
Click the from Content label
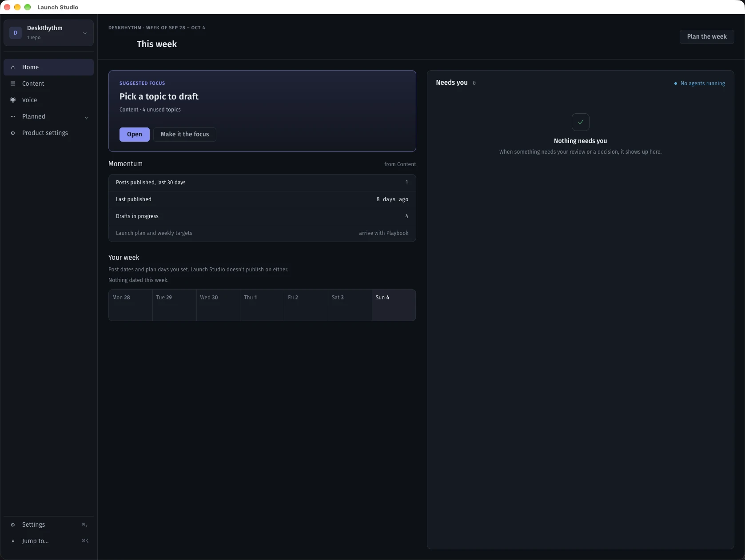coord(400,164)
